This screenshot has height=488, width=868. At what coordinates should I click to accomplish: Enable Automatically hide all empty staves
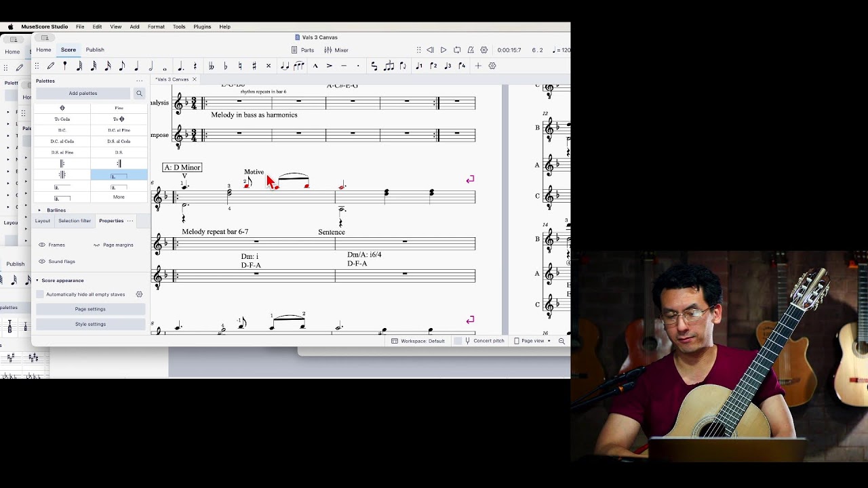point(40,294)
